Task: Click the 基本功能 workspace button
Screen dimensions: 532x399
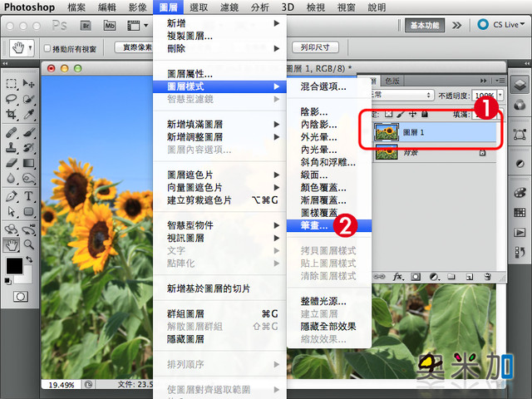Action: click(x=425, y=25)
